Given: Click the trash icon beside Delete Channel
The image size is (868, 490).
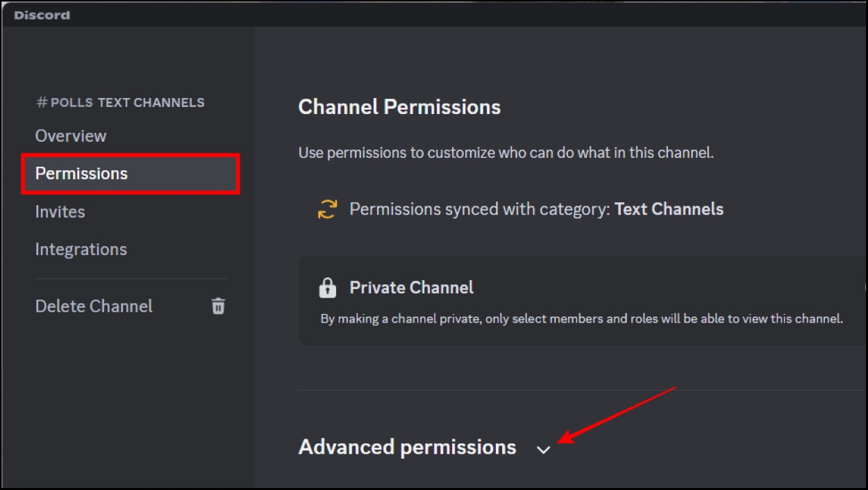Looking at the screenshot, I should (217, 306).
